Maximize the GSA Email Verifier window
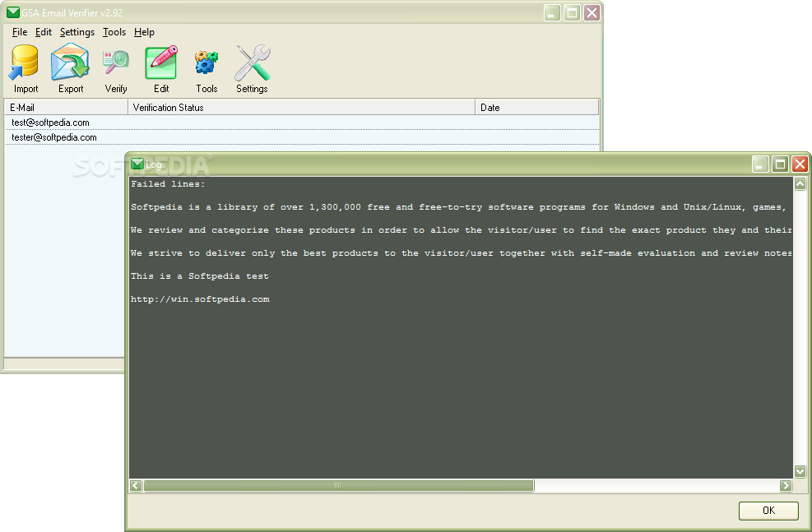Image resolution: width=812 pixels, height=532 pixels. click(x=572, y=13)
